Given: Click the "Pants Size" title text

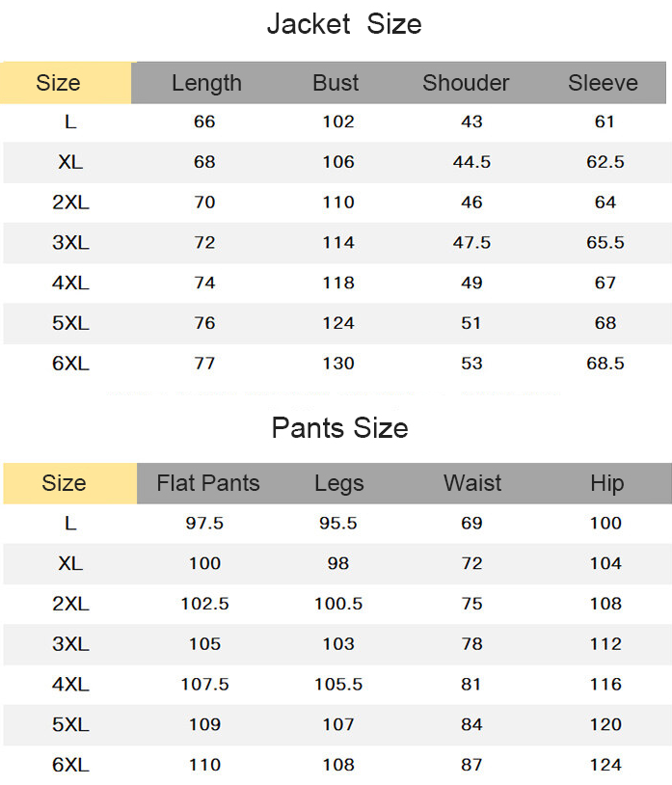Looking at the screenshot, I should click(339, 428).
